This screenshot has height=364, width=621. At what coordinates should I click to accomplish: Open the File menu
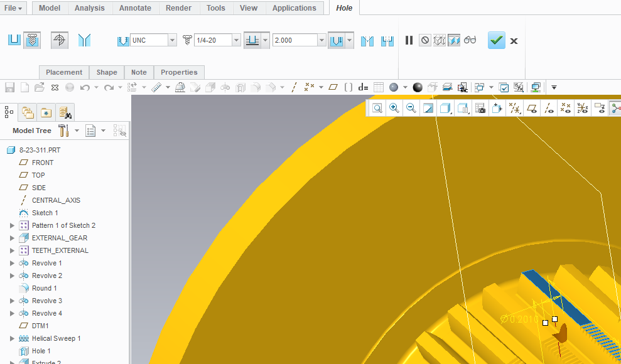tap(14, 8)
